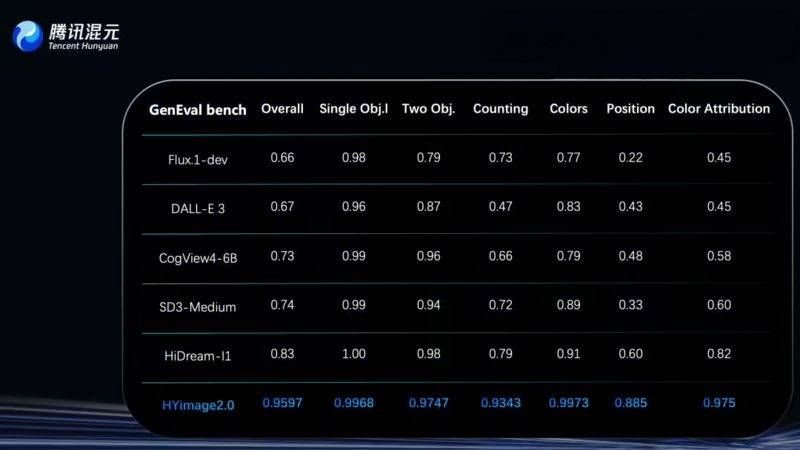Viewport: 800px width, 450px height.
Task: Select the 'GenEval bench' table header
Action: point(197,110)
